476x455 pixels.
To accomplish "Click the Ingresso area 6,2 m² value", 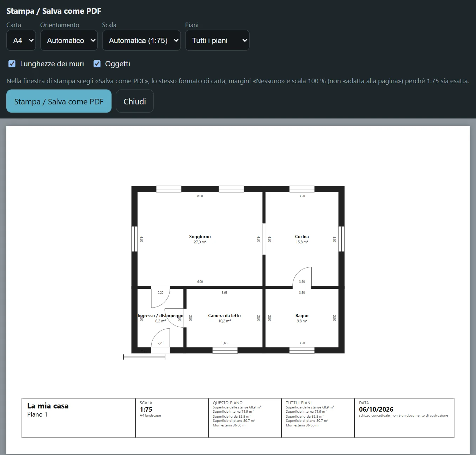I will tap(160, 321).
